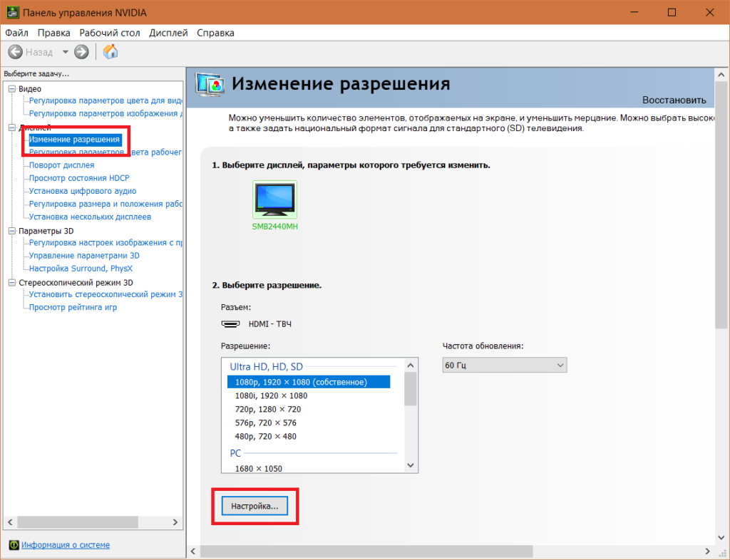Collapse the Параметры 3D tree section
The width and height of the screenshot is (730, 560).
point(11,232)
